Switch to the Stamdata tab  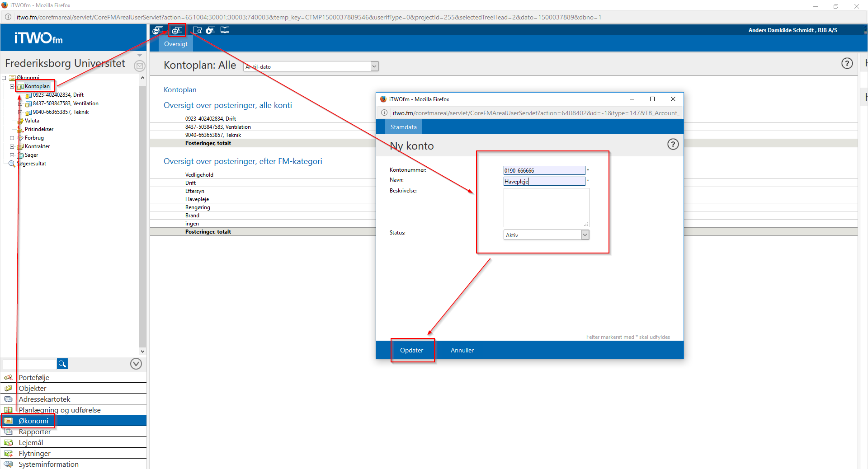[403, 127]
